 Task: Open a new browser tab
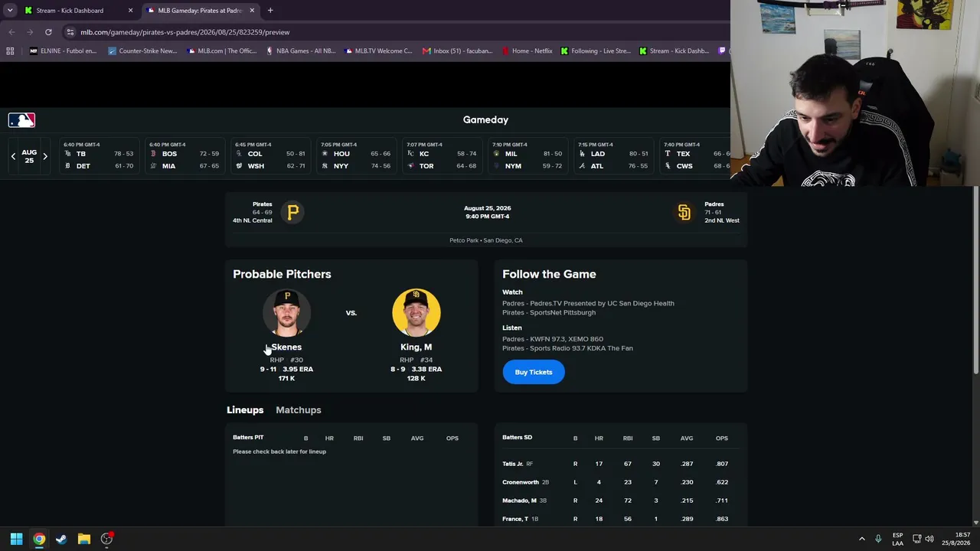pyautogui.click(x=270, y=11)
